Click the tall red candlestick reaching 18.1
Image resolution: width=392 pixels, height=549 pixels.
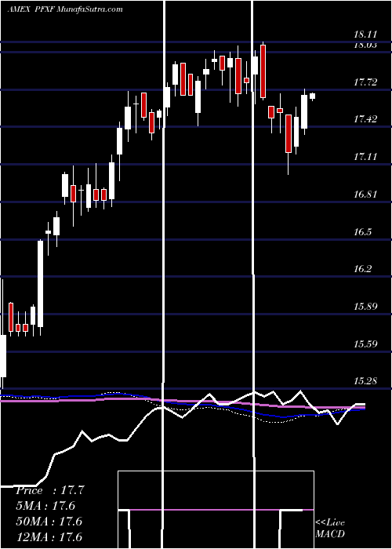[x=263, y=71]
